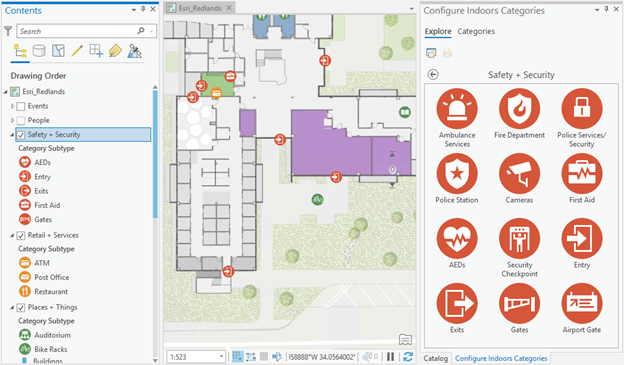Click the filter icon in Contents pane
Viewport: 624px width, 365px height.
(8, 31)
